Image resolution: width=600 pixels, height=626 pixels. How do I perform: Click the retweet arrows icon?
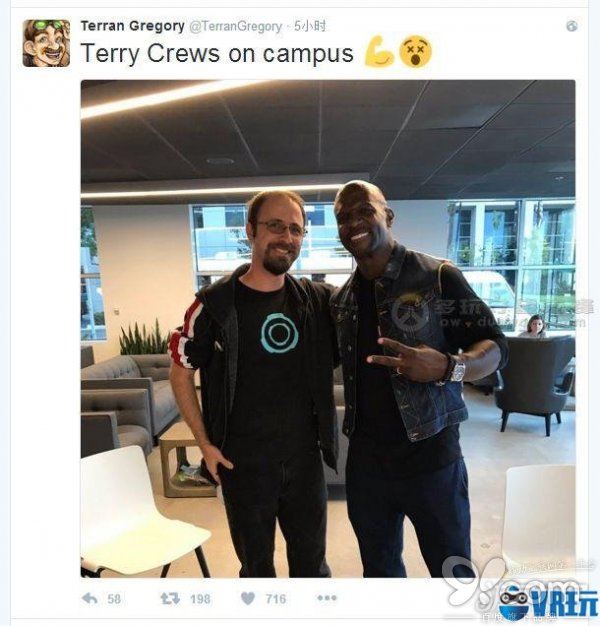click(170, 598)
